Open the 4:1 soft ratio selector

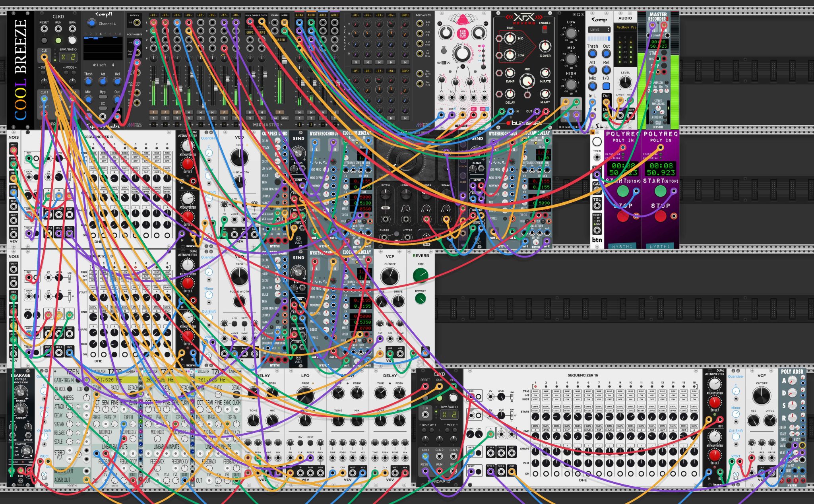tap(103, 65)
